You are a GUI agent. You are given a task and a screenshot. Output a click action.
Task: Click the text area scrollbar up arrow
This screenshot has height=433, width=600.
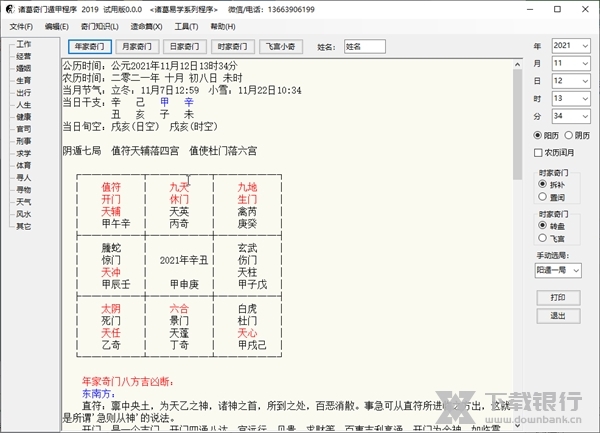517,65
